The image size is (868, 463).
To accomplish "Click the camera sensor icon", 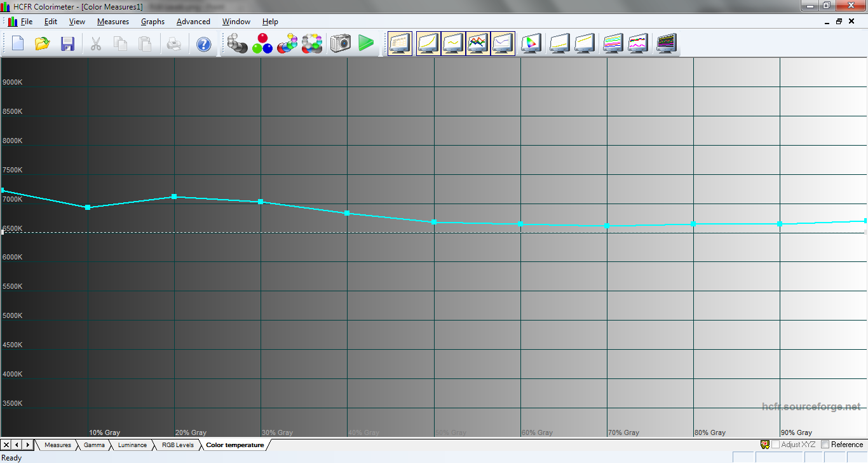I will coord(340,43).
